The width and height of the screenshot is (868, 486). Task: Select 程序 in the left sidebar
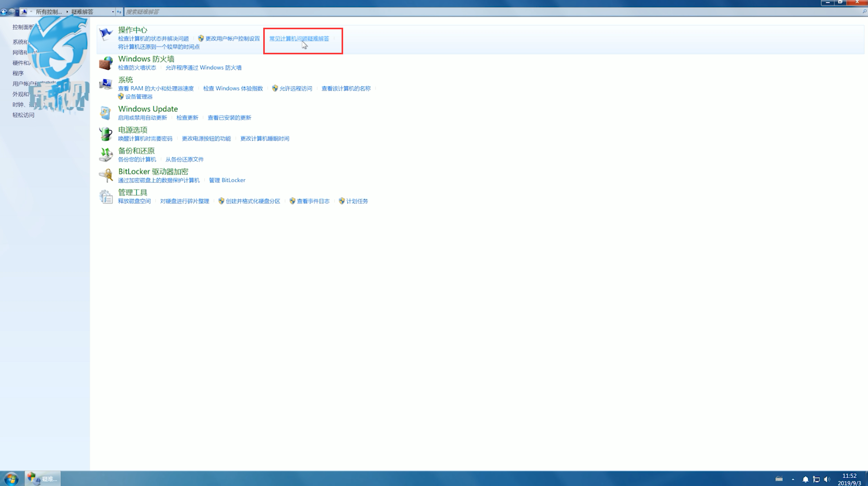coord(18,73)
